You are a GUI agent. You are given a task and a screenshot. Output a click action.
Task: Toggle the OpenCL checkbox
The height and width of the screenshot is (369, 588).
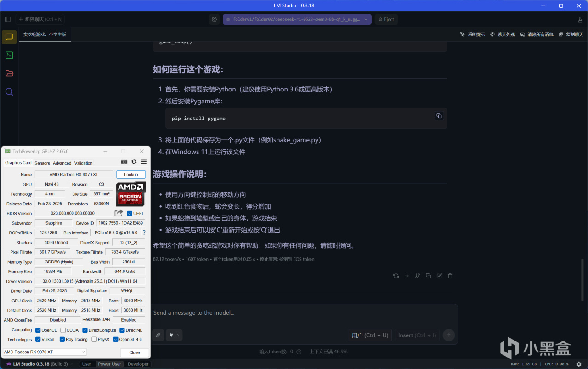click(x=38, y=330)
